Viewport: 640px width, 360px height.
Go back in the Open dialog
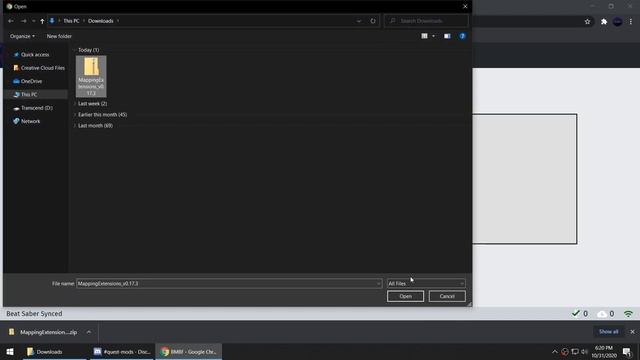point(11,21)
